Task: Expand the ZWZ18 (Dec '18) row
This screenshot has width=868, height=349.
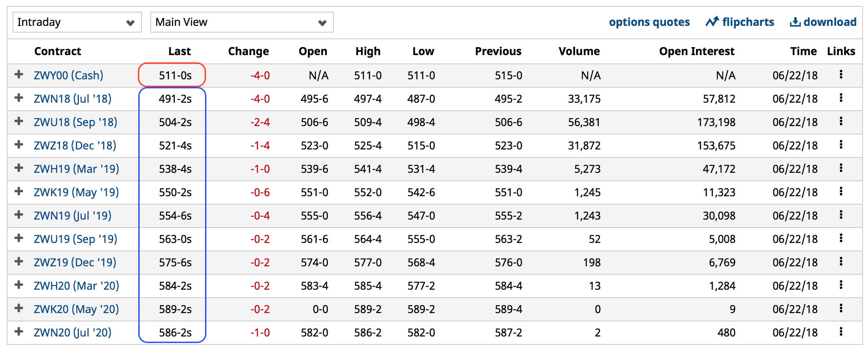Action: click(19, 145)
